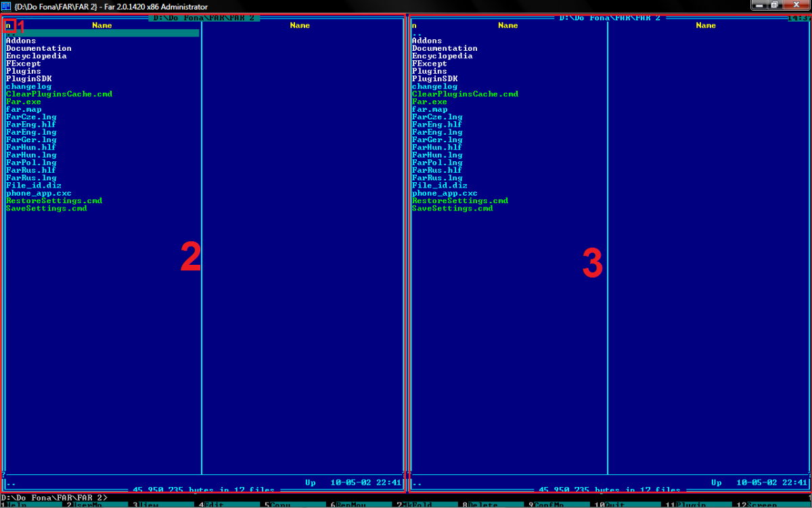This screenshot has width=812, height=508.
Task: Select ClearPluginsCache.cmd in right panel
Action: coord(465,94)
